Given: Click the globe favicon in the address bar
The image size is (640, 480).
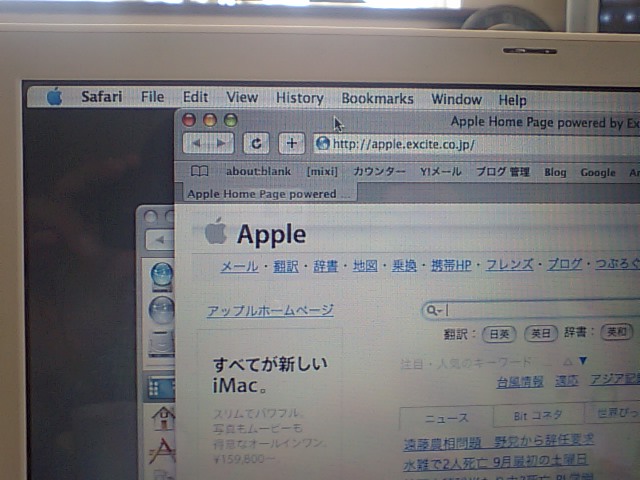Looking at the screenshot, I should point(323,144).
